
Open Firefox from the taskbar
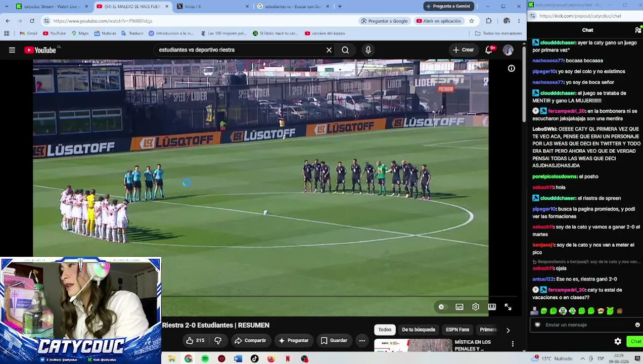point(271,359)
